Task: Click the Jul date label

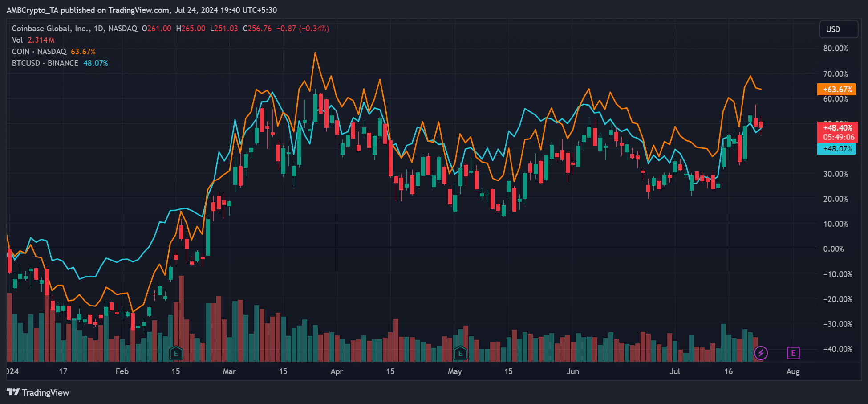Action: [675, 371]
